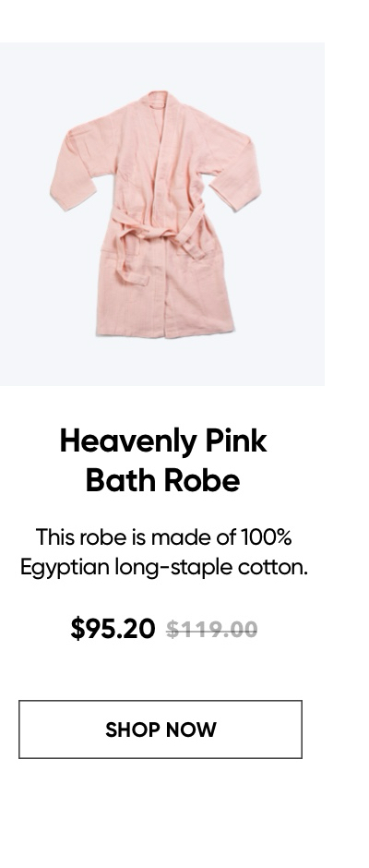Click the word "Heavenly" in the title
This screenshot has height=868, width=369.
[128, 441]
